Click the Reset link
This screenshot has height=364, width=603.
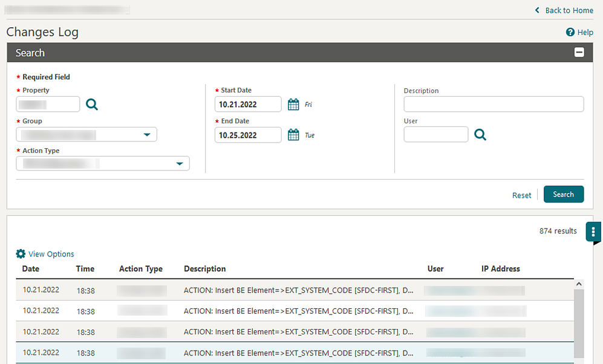[x=521, y=195]
